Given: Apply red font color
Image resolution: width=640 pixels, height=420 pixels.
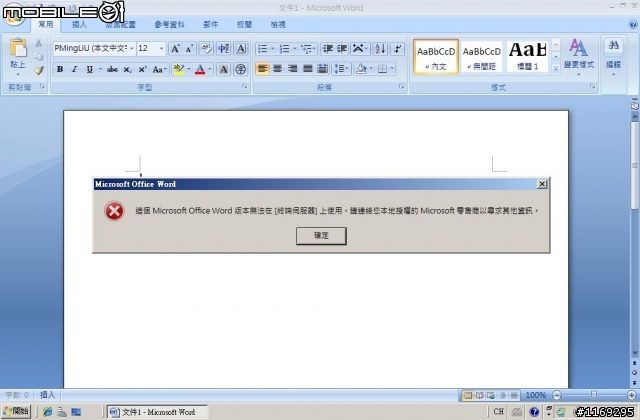Looking at the screenshot, I should coord(200,69).
